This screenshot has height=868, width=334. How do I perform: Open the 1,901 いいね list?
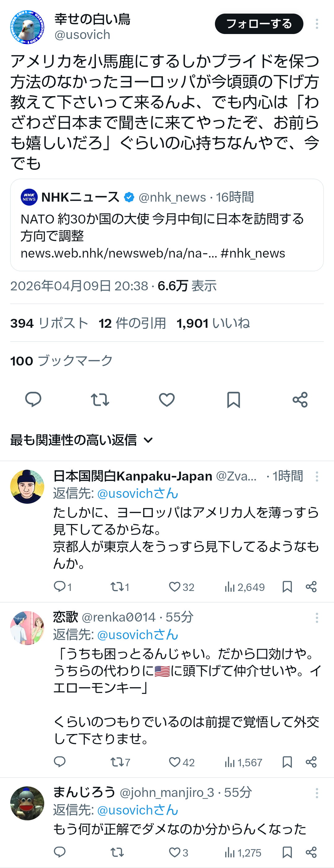click(x=213, y=323)
